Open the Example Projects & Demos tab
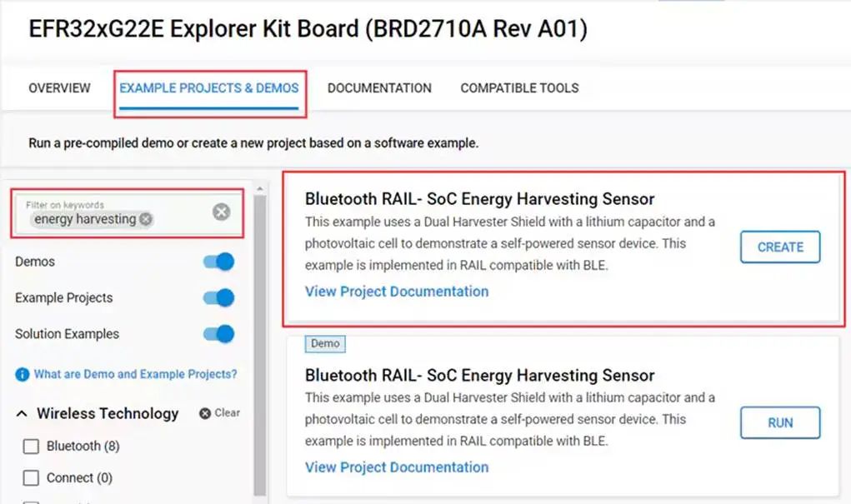851x504 pixels. [x=208, y=87]
